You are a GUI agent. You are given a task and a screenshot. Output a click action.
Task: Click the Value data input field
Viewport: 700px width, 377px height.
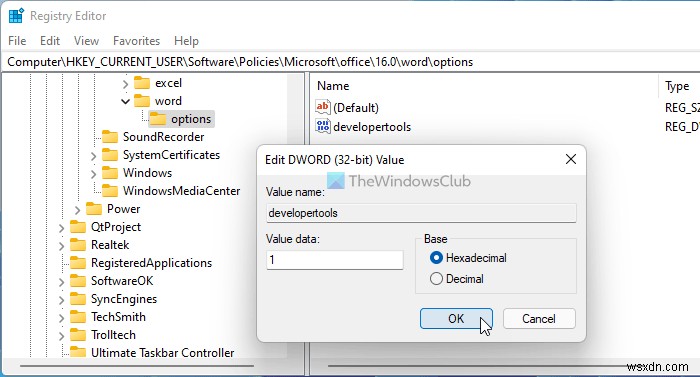click(x=335, y=260)
